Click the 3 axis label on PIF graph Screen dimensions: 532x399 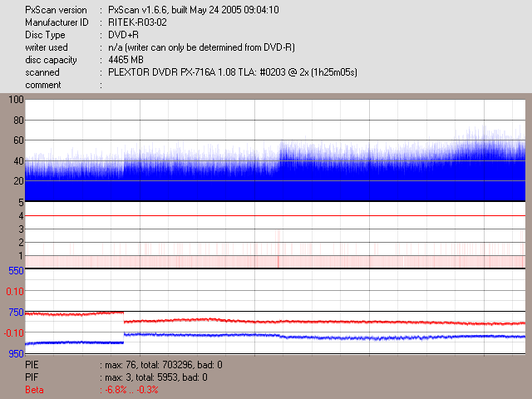pyautogui.click(x=21, y=229)
